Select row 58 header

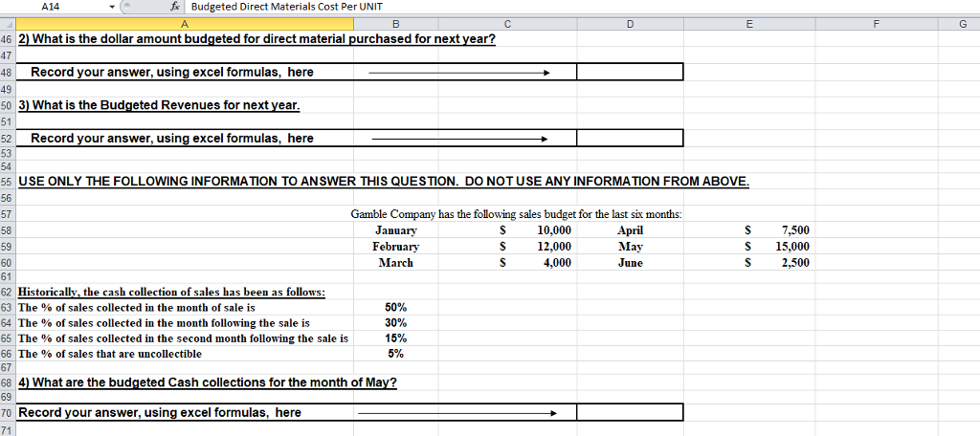(8, 230)
